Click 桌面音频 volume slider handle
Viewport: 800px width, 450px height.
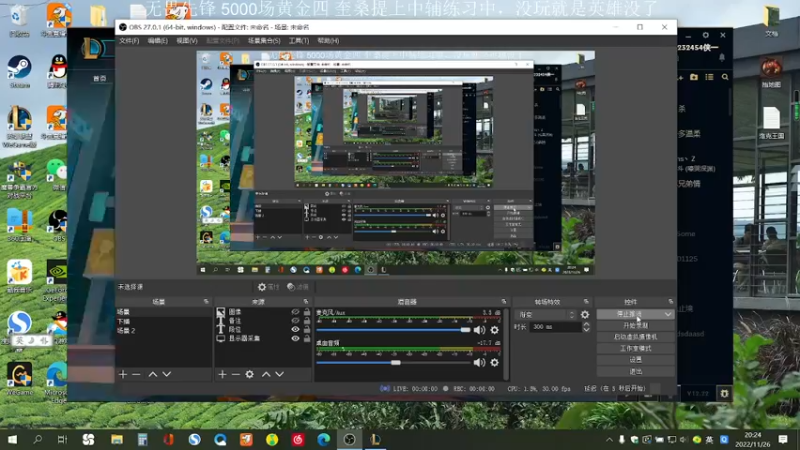396,363
